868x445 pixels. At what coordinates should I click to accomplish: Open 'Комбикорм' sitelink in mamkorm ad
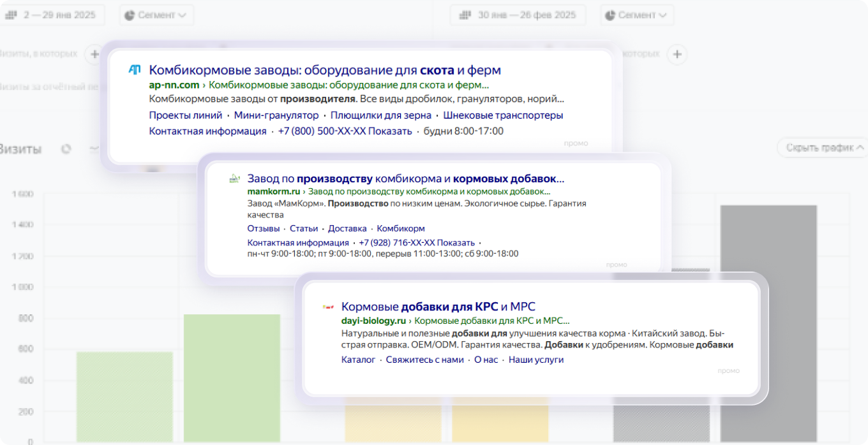(401, 228)
